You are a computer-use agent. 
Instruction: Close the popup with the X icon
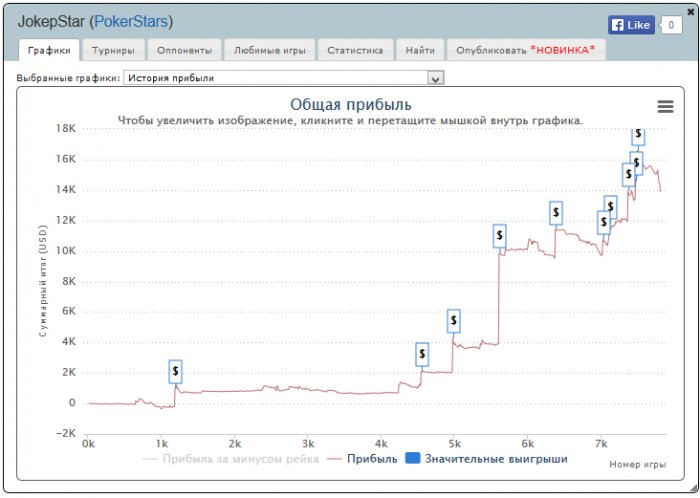[x=691, y=12]
